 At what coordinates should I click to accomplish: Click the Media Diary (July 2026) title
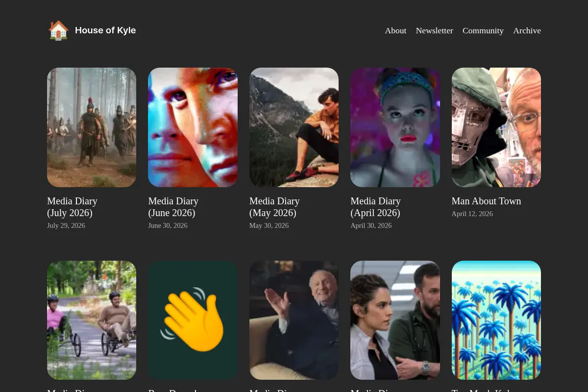point(72,207)
